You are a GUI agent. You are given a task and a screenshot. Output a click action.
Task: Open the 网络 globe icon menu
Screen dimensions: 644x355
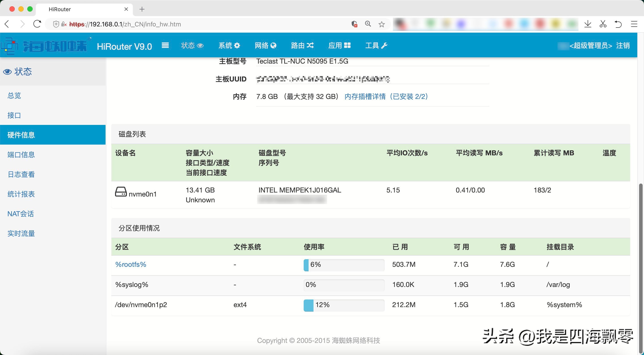[x=274, y=45]
